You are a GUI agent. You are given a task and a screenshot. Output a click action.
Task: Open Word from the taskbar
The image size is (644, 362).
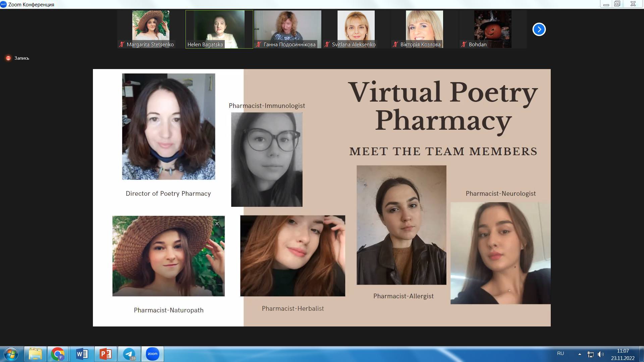[82, 354]
